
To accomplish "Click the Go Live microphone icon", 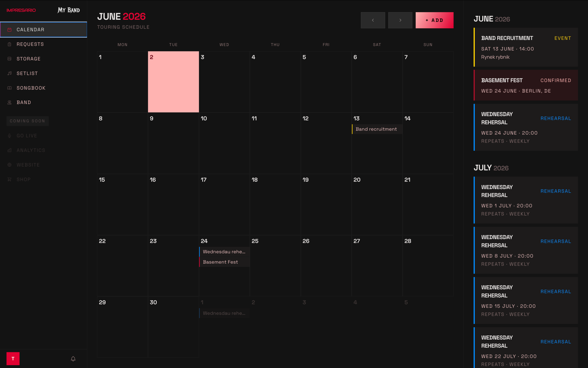I will 9,136.
